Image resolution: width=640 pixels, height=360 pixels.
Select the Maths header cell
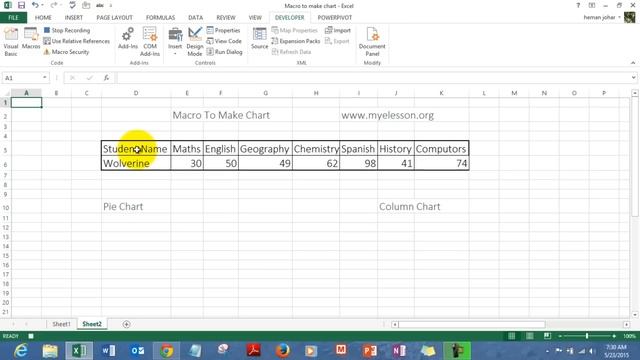[x=187, y=149]
